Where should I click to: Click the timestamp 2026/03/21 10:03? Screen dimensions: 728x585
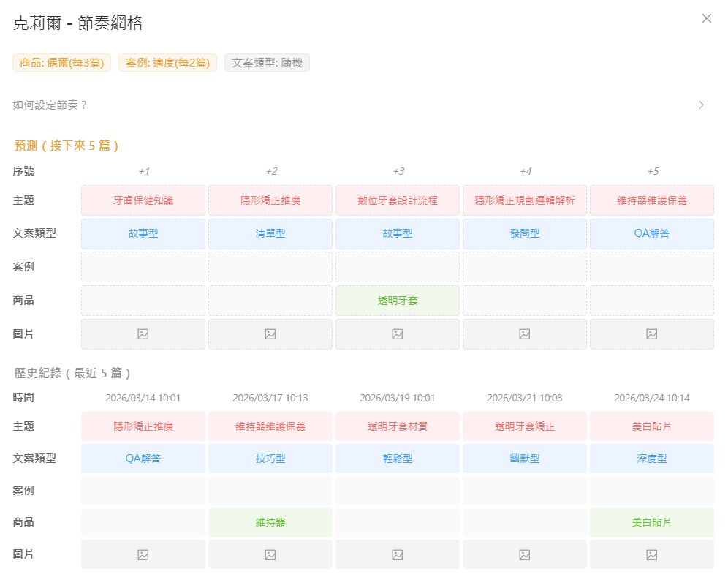coord(525,398)
